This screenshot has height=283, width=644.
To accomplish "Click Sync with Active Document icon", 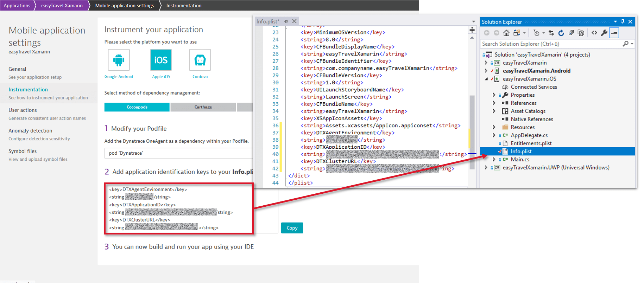I will [x=551, y=33].
